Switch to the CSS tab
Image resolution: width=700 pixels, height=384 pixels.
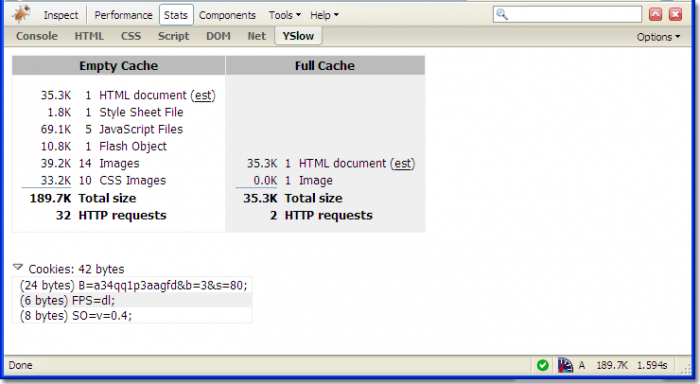(x=131, y=36)
